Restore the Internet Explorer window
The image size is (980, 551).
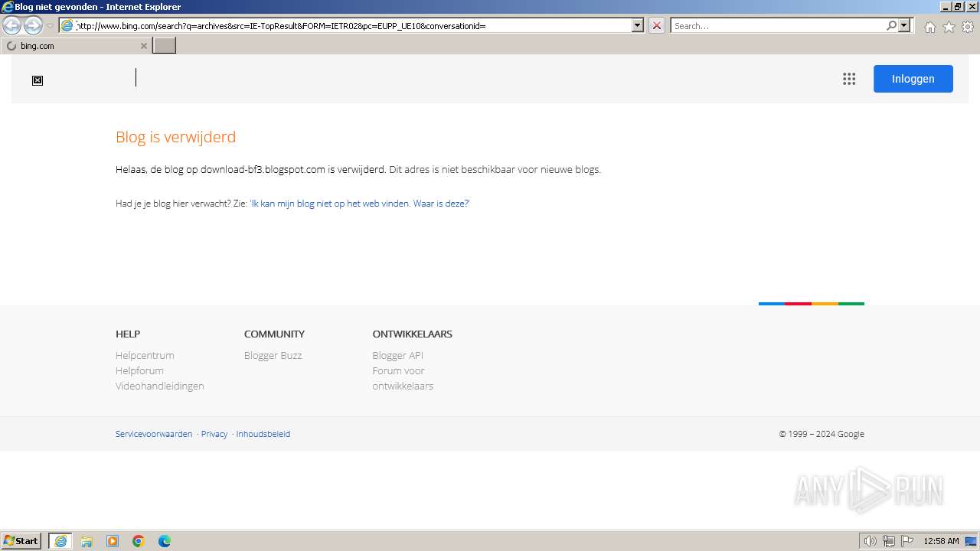pyautogui.click(x=958, y=6)
